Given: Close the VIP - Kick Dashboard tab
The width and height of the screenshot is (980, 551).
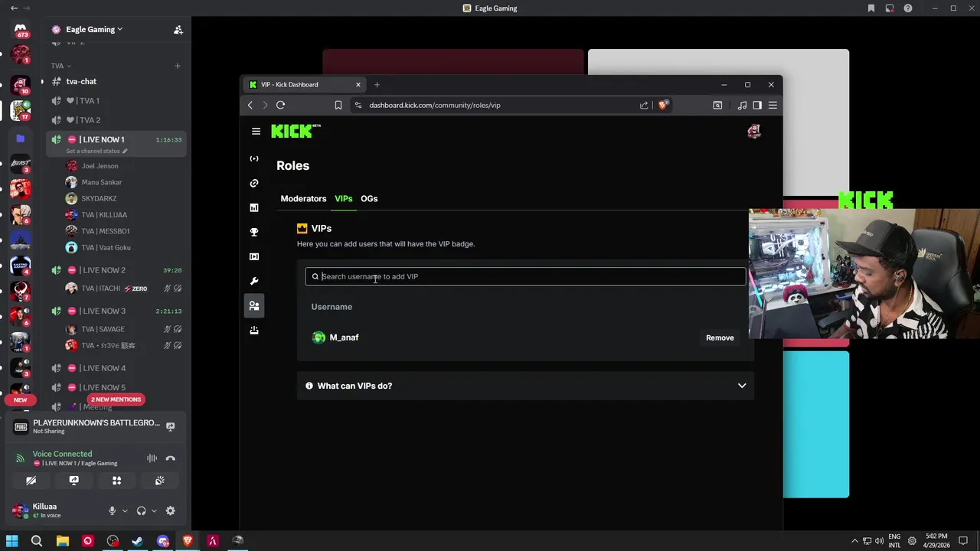Looking at the screenshot, I should 358,84.
